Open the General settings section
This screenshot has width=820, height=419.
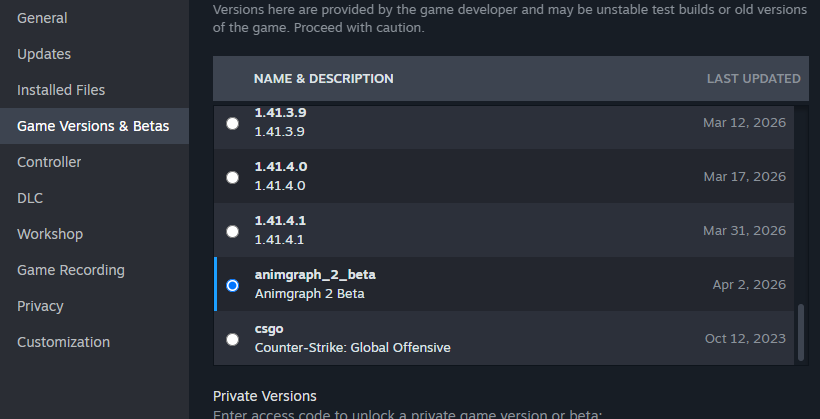tap(42, 18)
